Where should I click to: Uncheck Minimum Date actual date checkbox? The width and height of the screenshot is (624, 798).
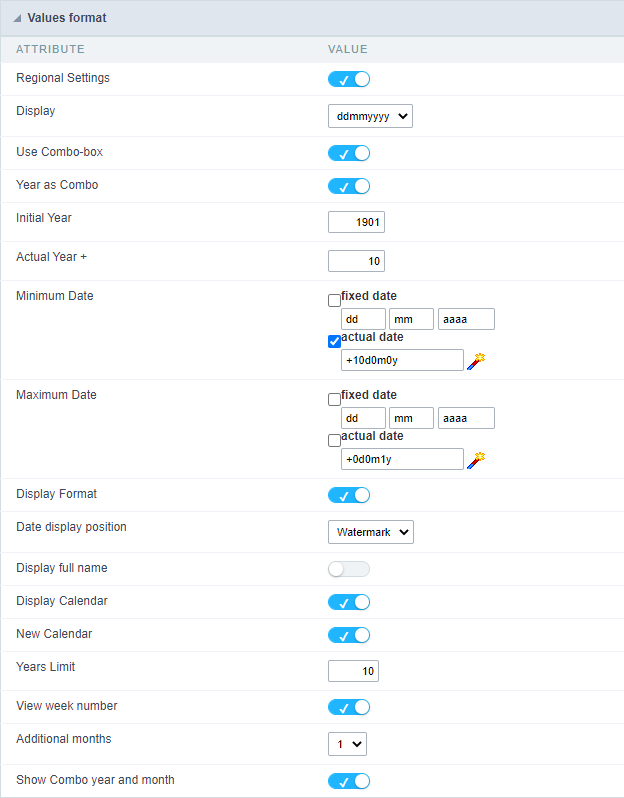tap(334, 341)
